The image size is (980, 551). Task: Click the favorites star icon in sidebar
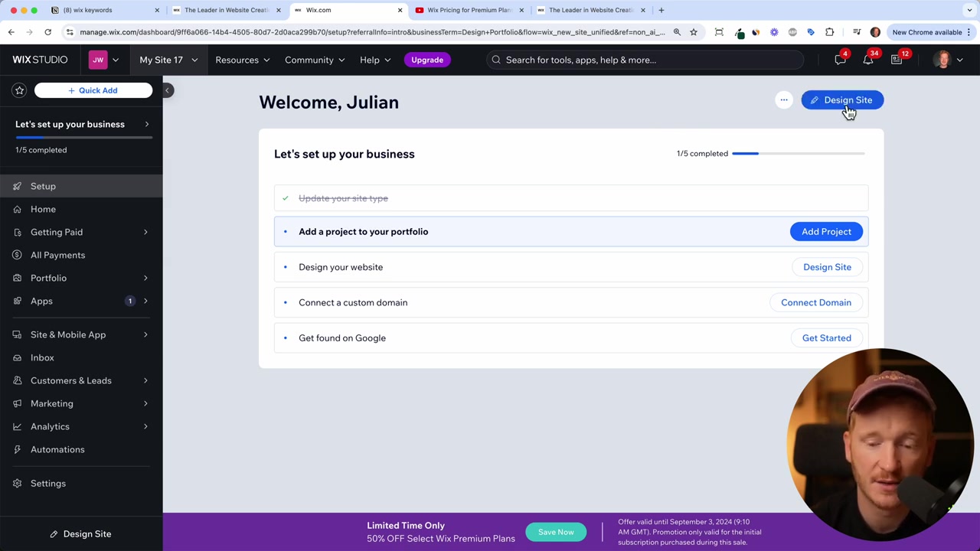(x=20, y=90)
